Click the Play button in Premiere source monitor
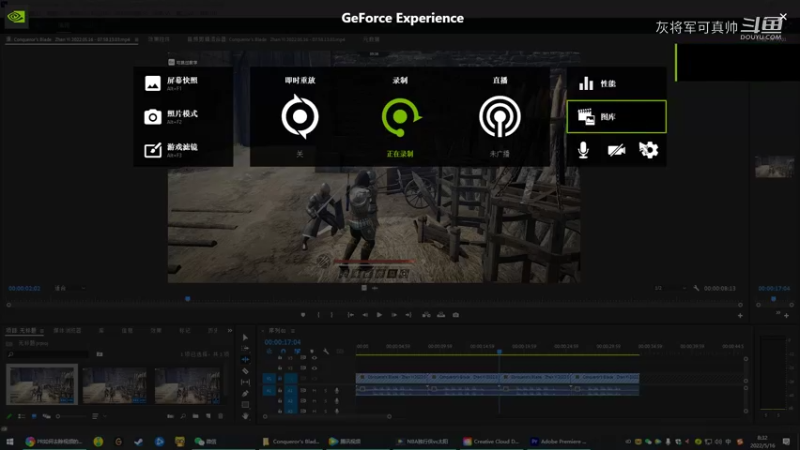Screen dimensions: 800x450 click(379, 315)
